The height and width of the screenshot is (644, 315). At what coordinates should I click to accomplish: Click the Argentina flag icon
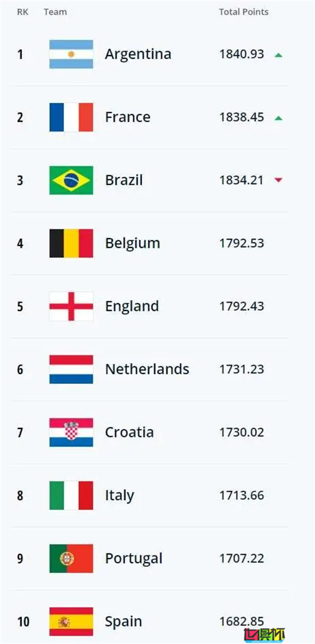pos(71,54)
